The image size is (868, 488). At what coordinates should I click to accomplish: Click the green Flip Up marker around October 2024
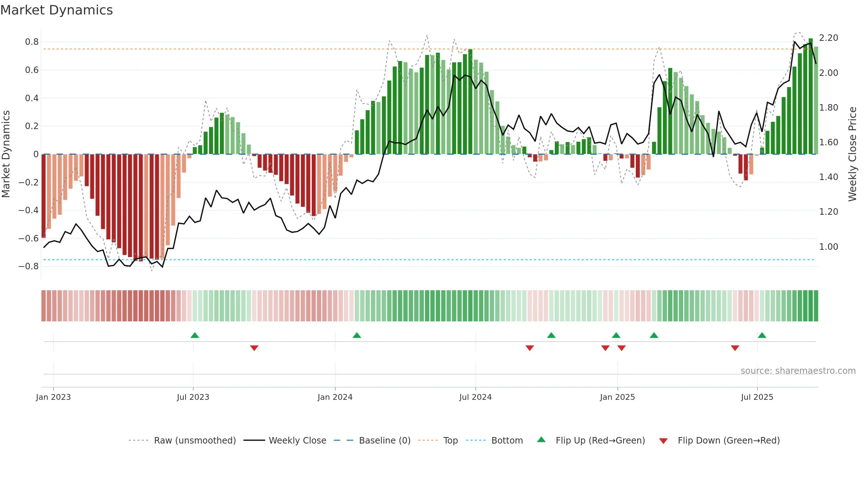point(551,335)
